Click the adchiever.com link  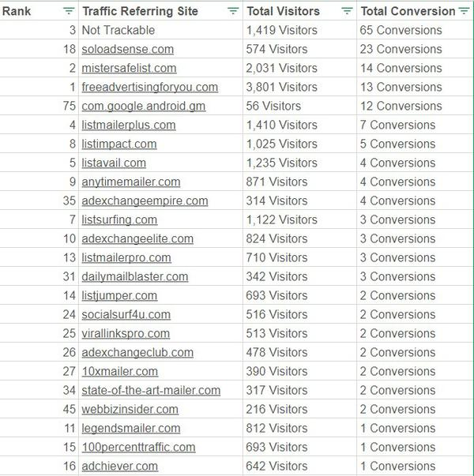click(119, 466)
